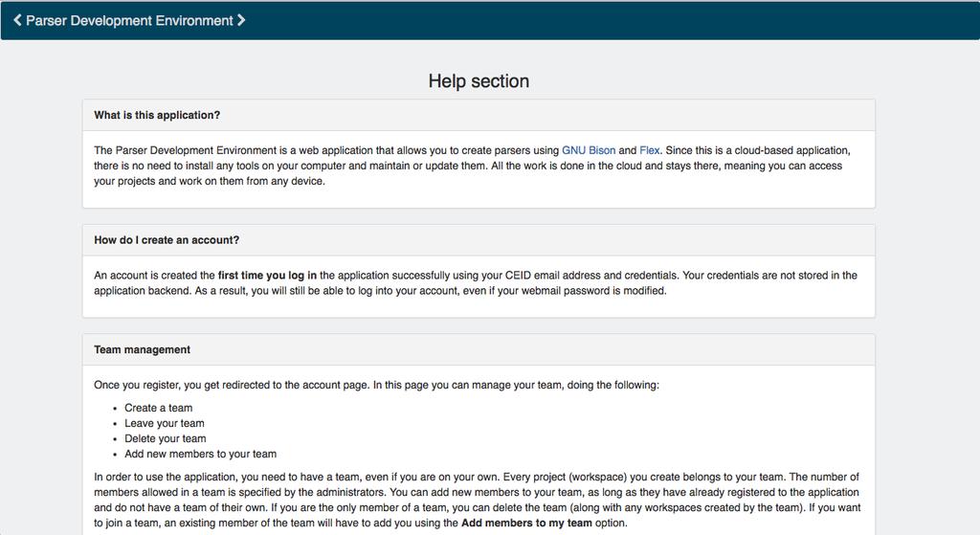Click the sentence "Once you register, you get redirected"
980x535 pixels.
point(376,385)
